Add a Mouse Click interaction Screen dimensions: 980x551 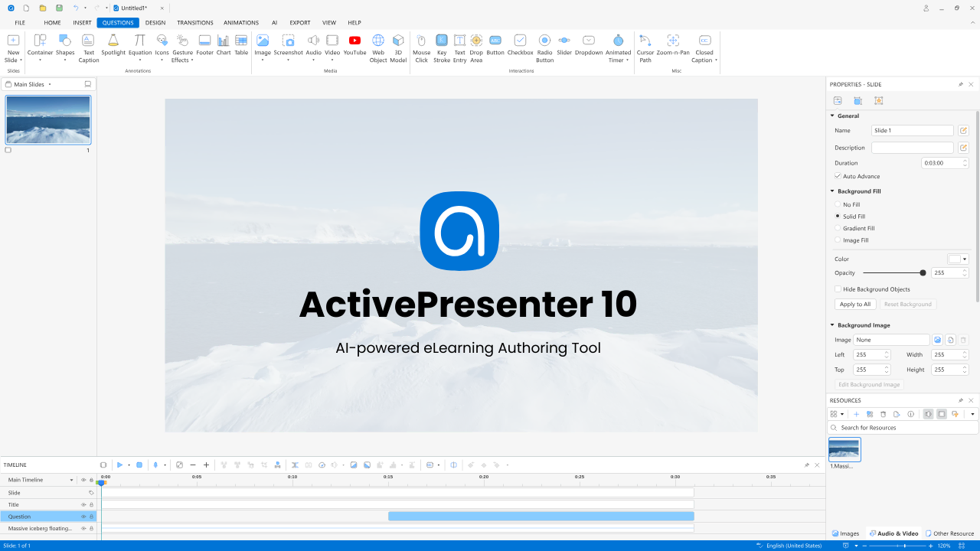(421, 47)
